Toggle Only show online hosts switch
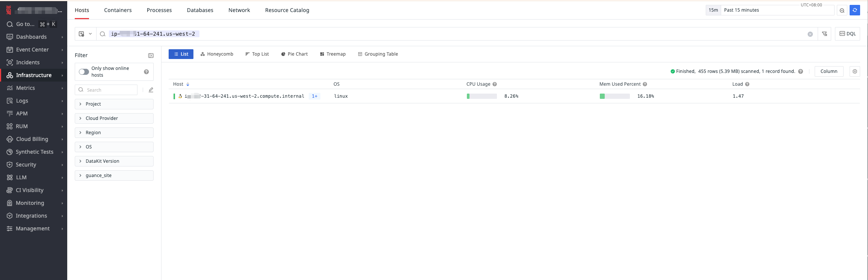Screen dimensions: 868x280 point(84,71)
